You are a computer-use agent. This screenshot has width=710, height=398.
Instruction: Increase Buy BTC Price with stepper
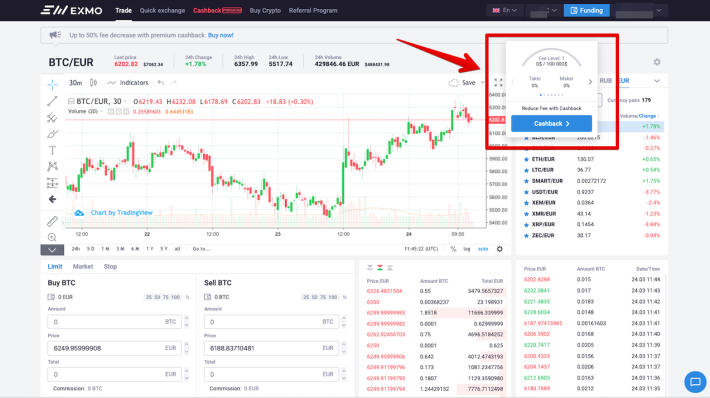(x=187, y=345)
